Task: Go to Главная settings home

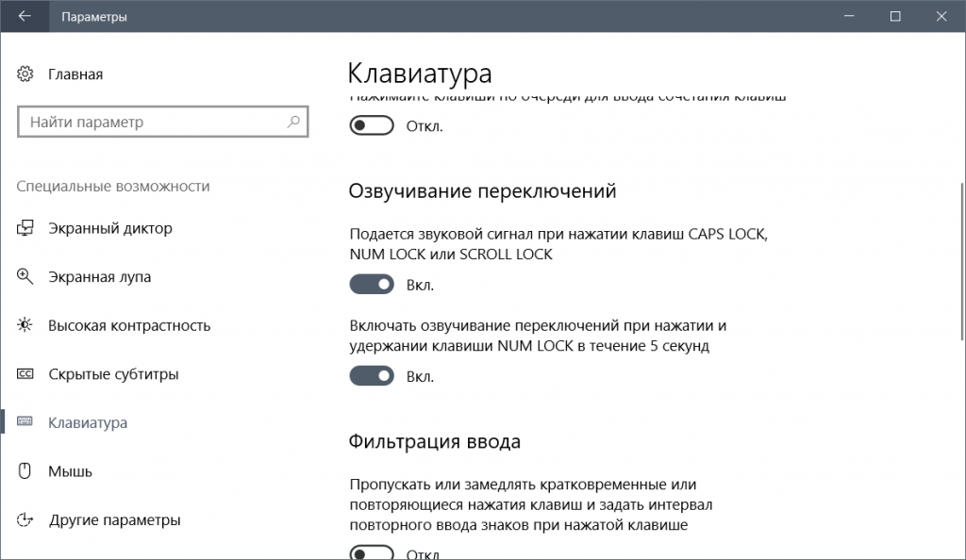Action: tap(75, 74)
